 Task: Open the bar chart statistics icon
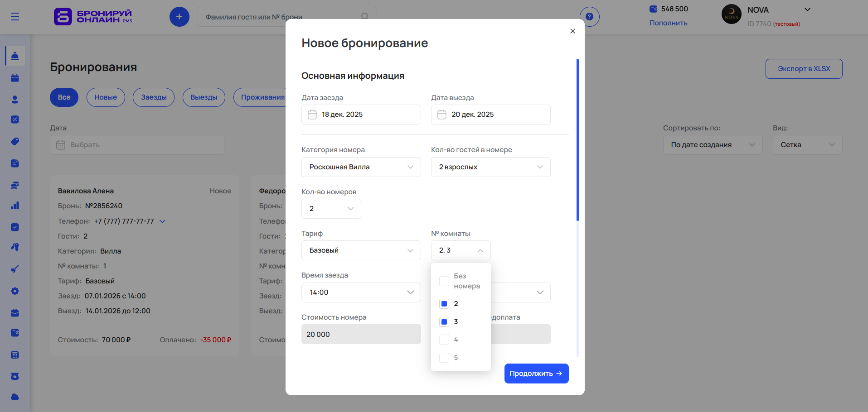point(15,206)
